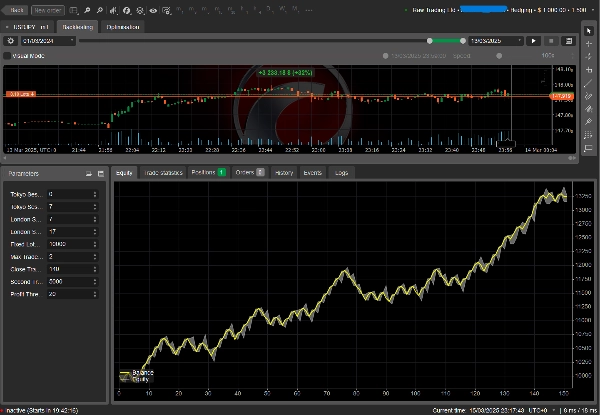
Task: Click the stop backtest button
Action: coord(550,41)
